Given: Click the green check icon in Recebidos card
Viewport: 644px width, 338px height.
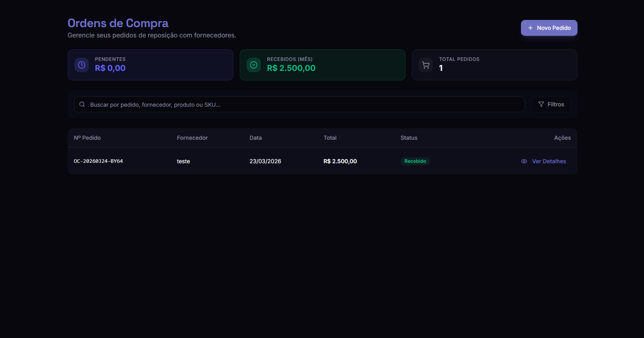Looking at the screenshot, I should (254, 65).
